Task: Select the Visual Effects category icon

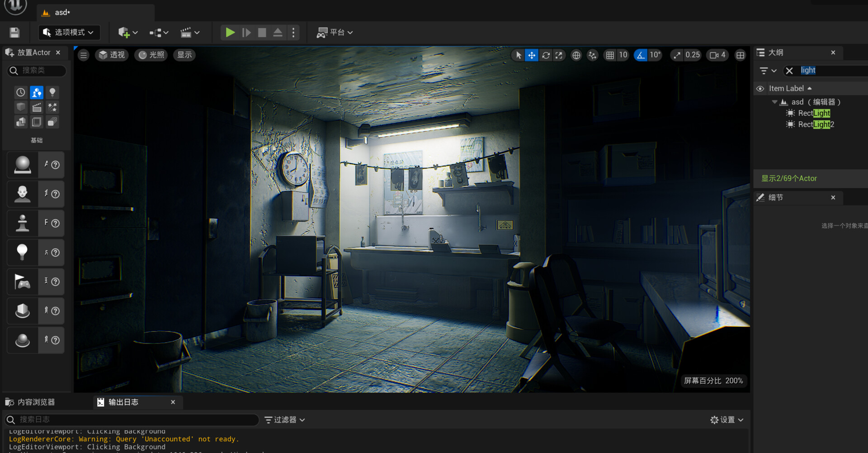Action: [x=52, y=107]
